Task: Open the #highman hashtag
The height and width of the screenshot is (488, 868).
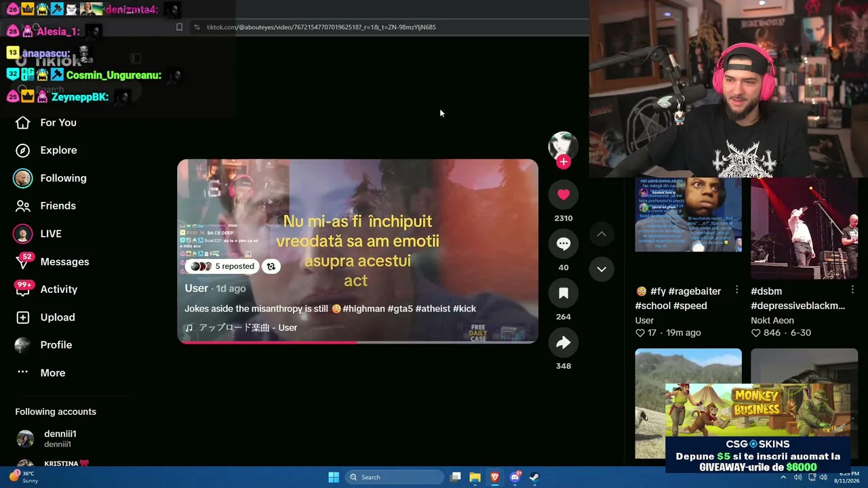Action: (x=364, y=309)
